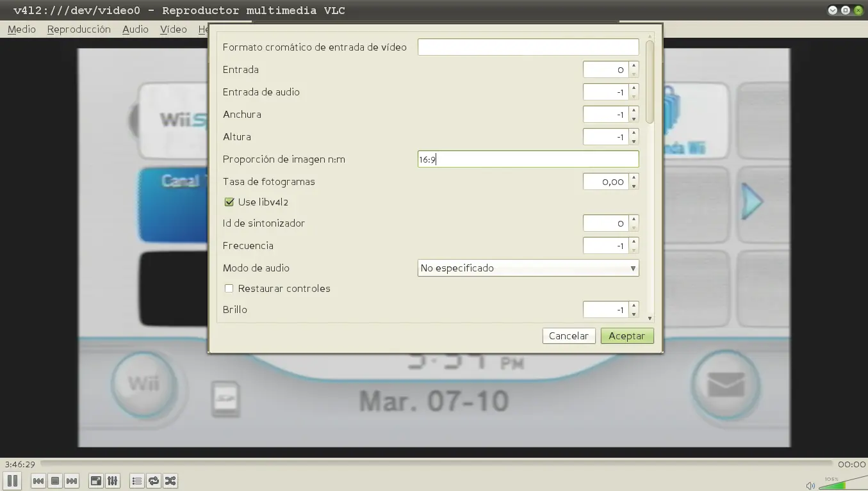Decrease the Tasa de fotogramas value

pyautogui.click(x=634, y=186)
